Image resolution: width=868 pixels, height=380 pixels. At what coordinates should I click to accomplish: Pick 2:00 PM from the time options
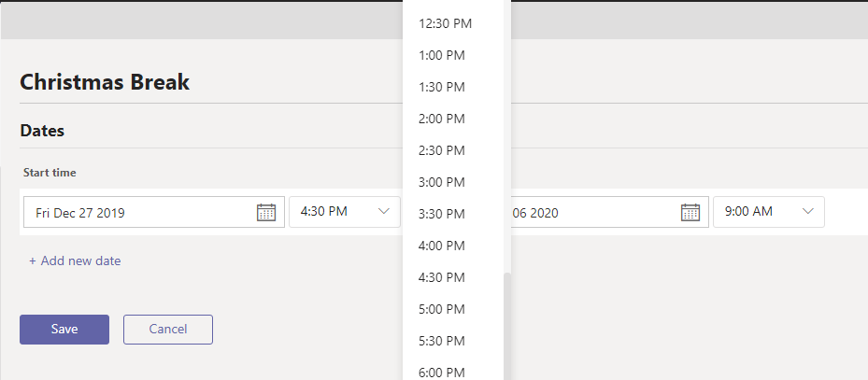(x=442, y=119)
